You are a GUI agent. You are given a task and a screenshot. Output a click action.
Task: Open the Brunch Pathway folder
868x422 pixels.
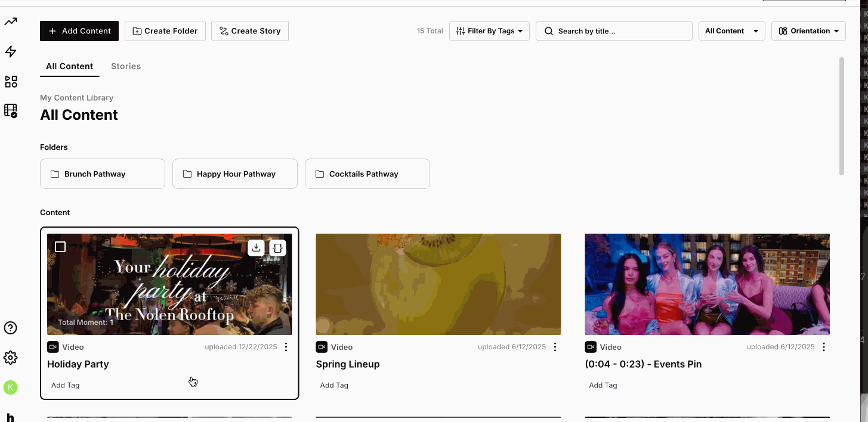[x=103, y=174]
